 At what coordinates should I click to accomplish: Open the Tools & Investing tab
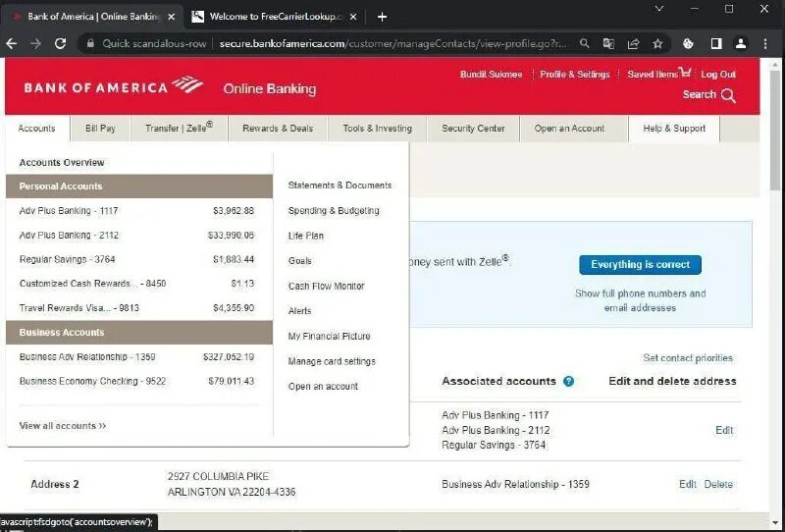click(x=378, y=129)
